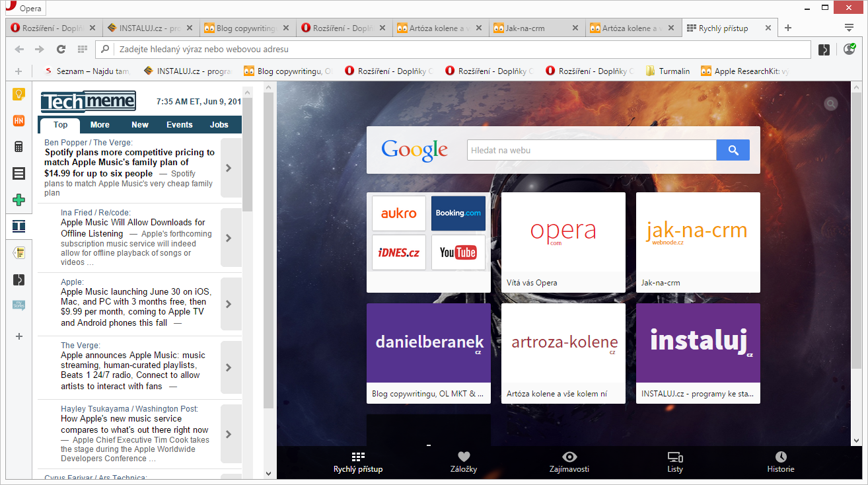
Task: Click the Techmeme logo
Action: tap(88, 101)
